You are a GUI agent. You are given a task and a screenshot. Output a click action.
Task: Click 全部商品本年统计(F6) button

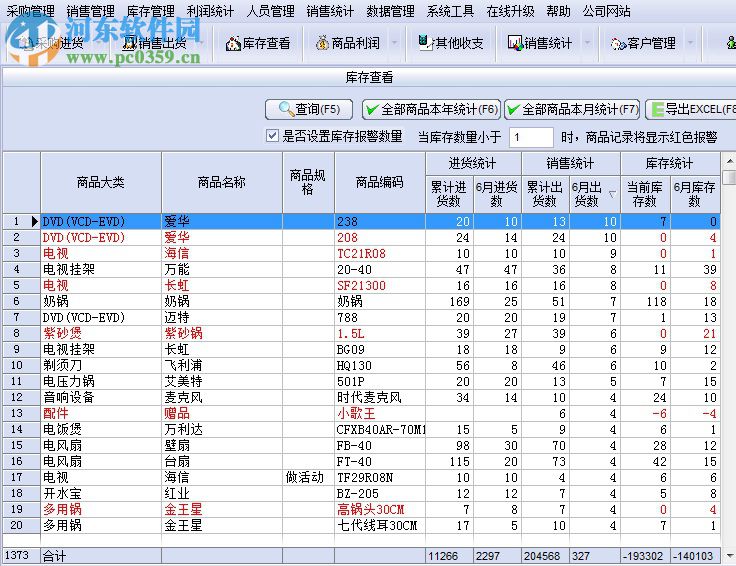click(x=431, y=109)
